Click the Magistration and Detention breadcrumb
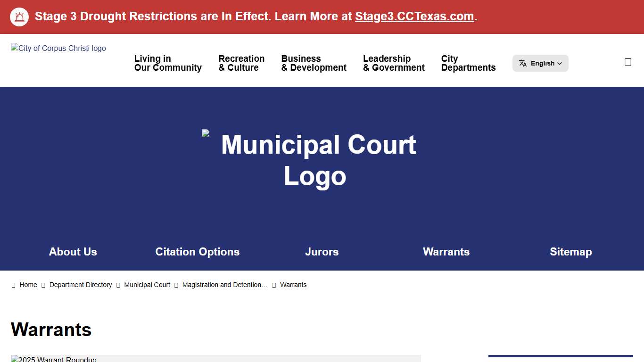The image size is (644, 362). (224, 285)
